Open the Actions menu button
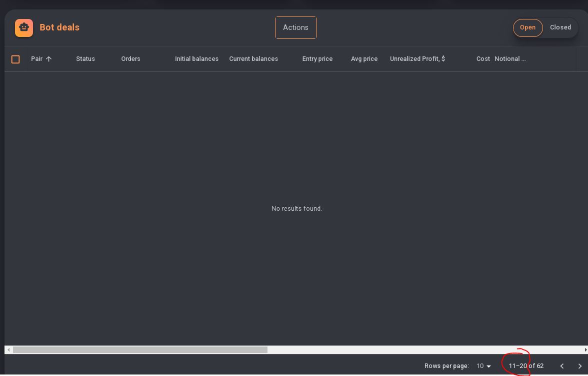Viewport: 588px width, 376px height. pyautogui.click(x=296, y=28)
